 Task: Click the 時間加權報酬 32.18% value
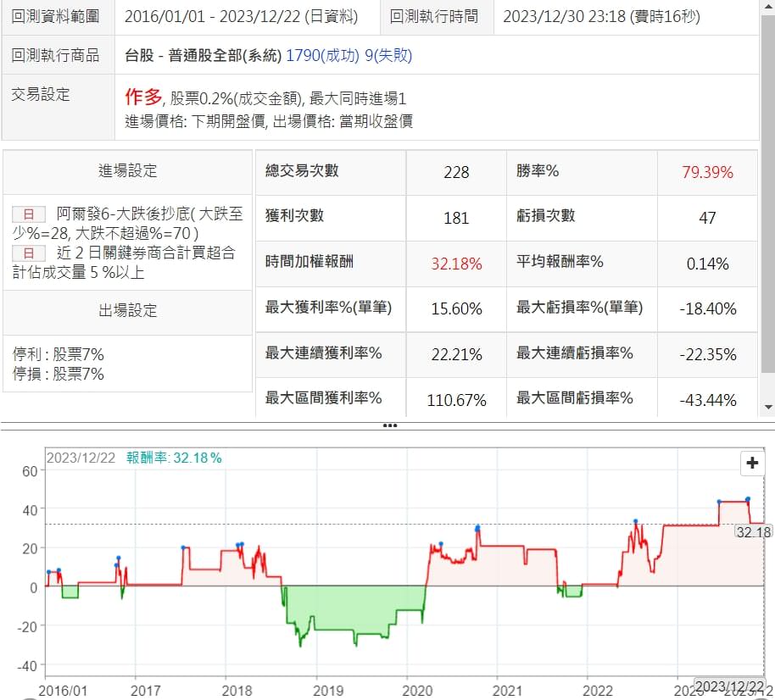pyautogui.click(x=456, y=264)
